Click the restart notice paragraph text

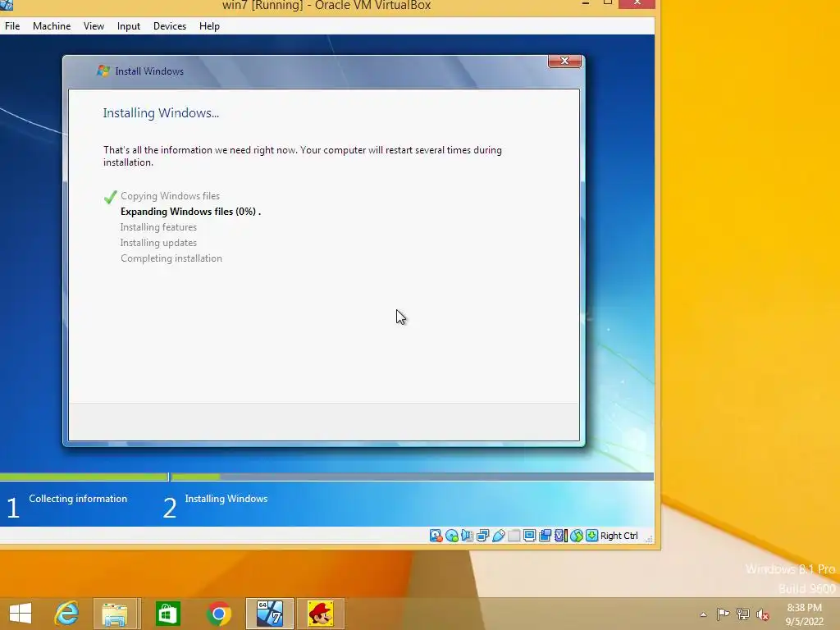point(303,156)
